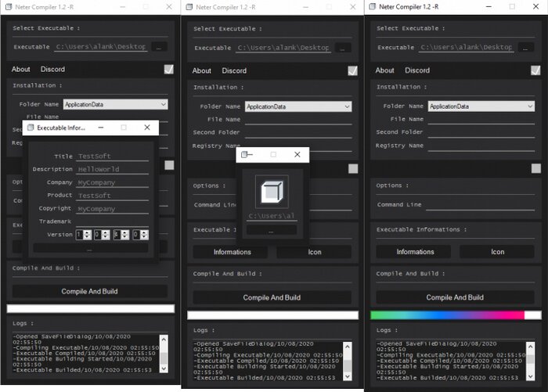The width and height of the screenshot is (548, 392).
Task: Click the browse button under the cube icon
Action: point(271,231)
